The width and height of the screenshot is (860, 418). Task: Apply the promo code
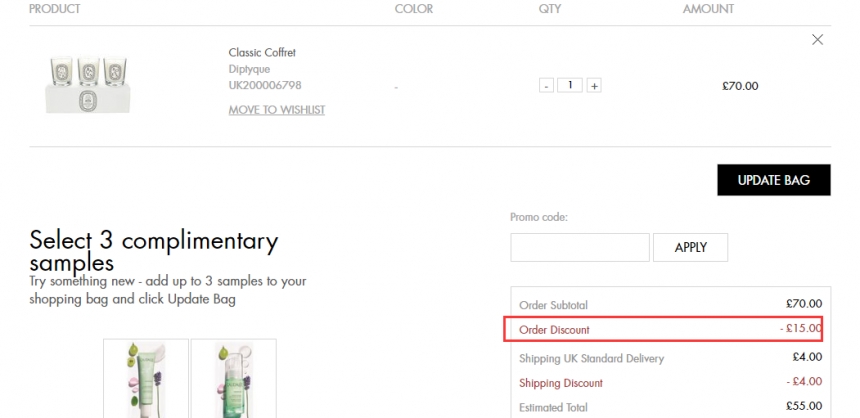690,247
